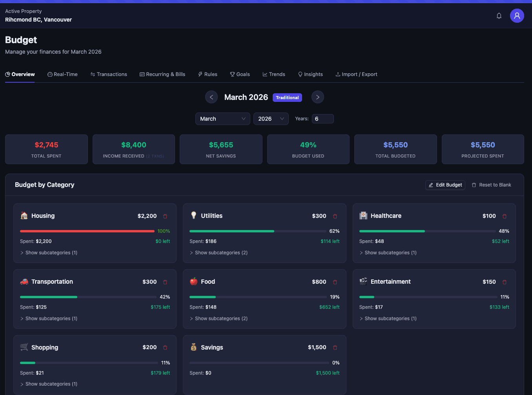Click the Edit Budget button
The width and height of the screenshot is (532, 395).
tap(445, 185)
